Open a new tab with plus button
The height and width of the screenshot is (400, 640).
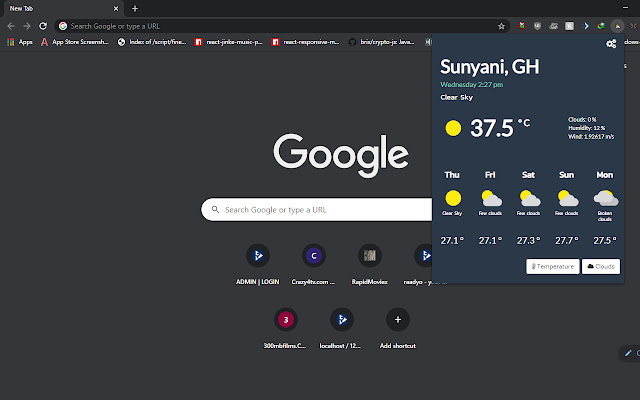point(135,8)
